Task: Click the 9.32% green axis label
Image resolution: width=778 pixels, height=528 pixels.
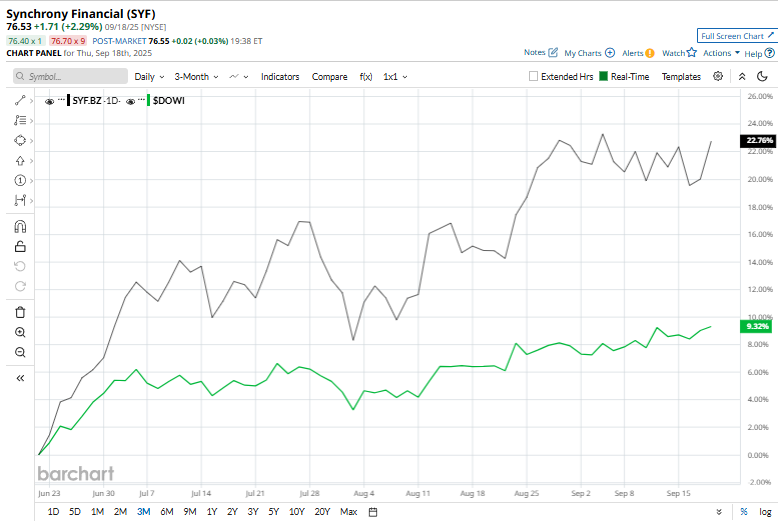Action: pos(756,326)
